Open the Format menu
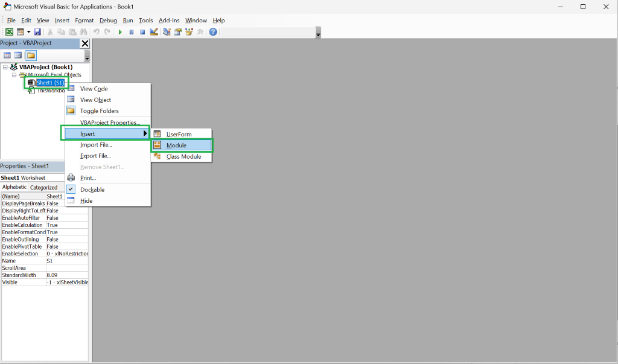Viewport: 618px width, 364px height. pyautogui.click(x=84, y=21)
